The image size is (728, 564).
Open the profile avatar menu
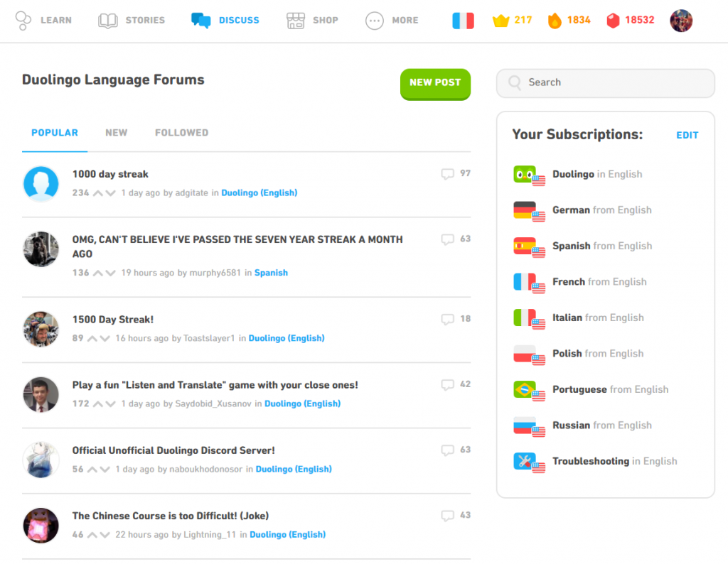pyautogui.click(x=680, y=21)
